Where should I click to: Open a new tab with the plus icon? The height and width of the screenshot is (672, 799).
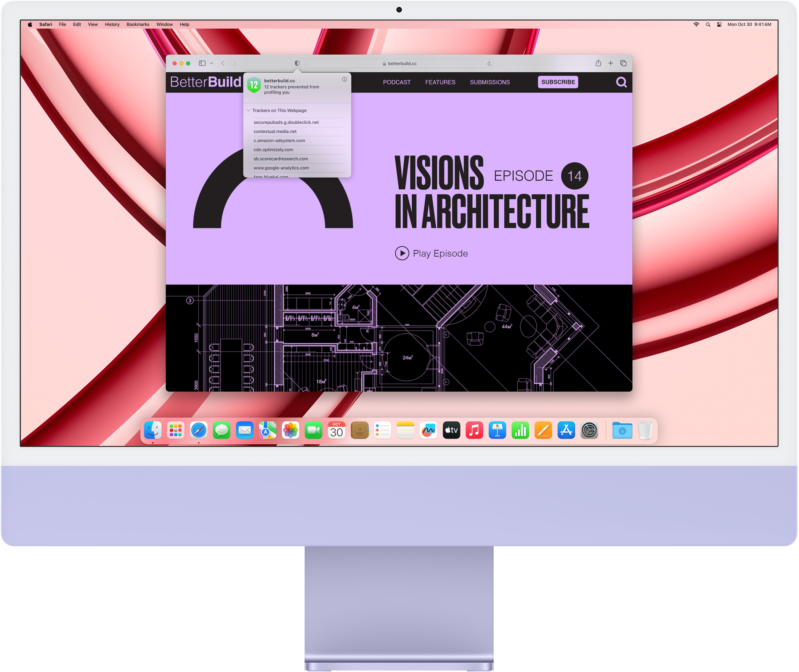pos(611,63)
